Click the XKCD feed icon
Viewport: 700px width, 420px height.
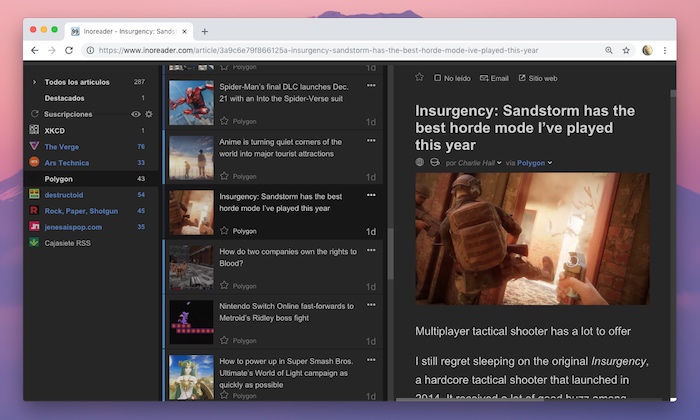pos(34,130)
